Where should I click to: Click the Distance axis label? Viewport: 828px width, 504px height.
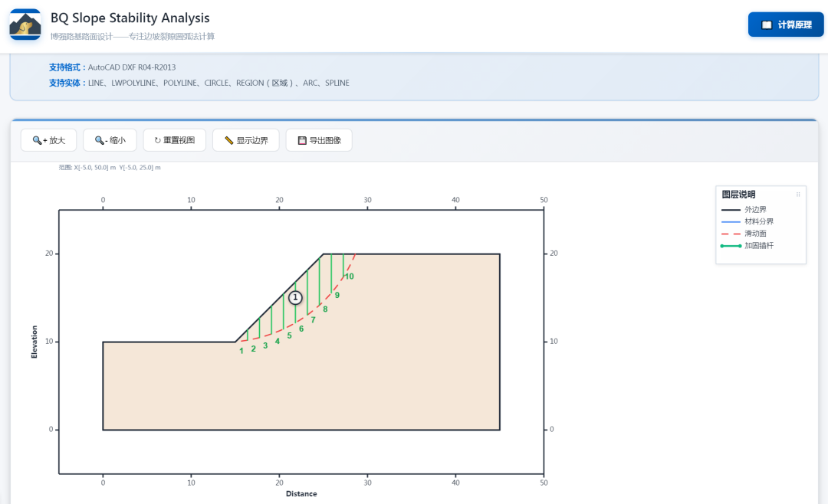(x=301, y=494)
